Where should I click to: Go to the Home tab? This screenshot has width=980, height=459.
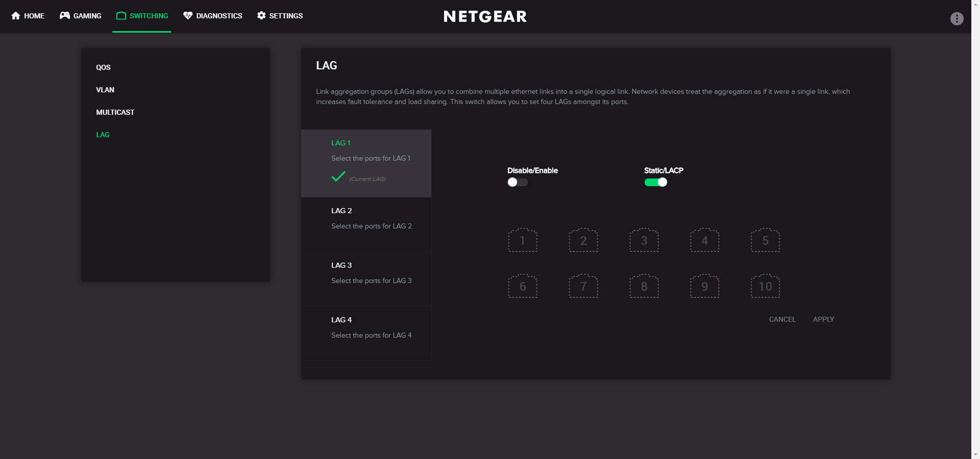[28, 16]
